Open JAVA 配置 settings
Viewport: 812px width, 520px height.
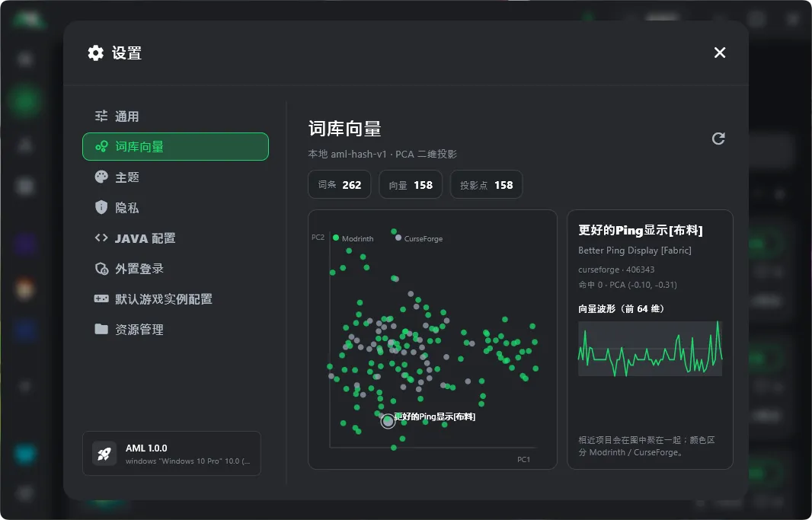tap(175, 238)
